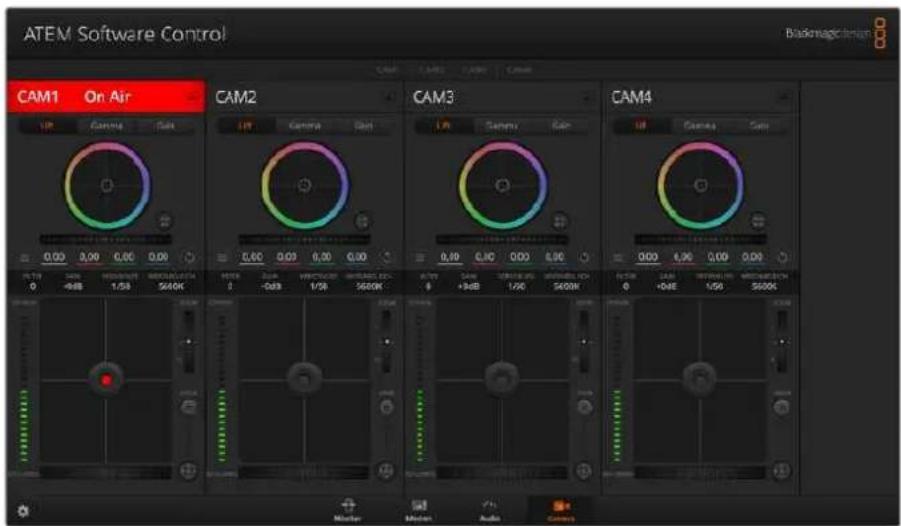Screen dimensions: 901x526
Task: Open CAM4 settings menu in its header
Action: coord(783,98)
